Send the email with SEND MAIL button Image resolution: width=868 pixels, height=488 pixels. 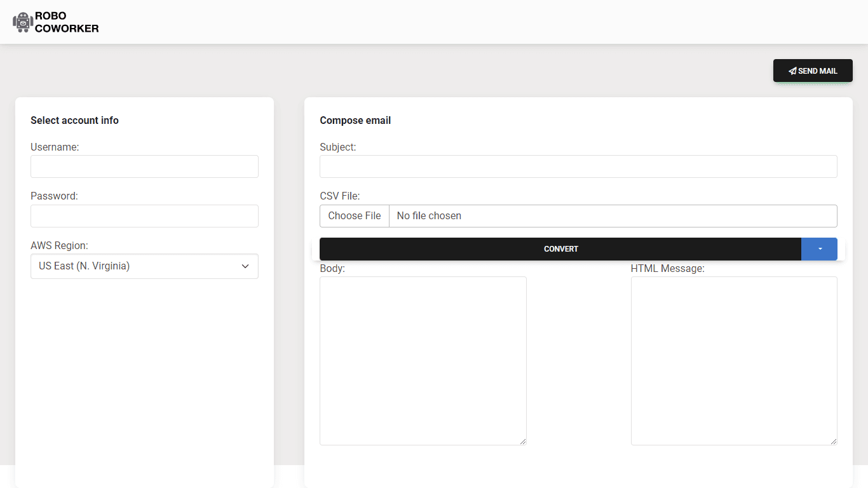tap(813, 71)
